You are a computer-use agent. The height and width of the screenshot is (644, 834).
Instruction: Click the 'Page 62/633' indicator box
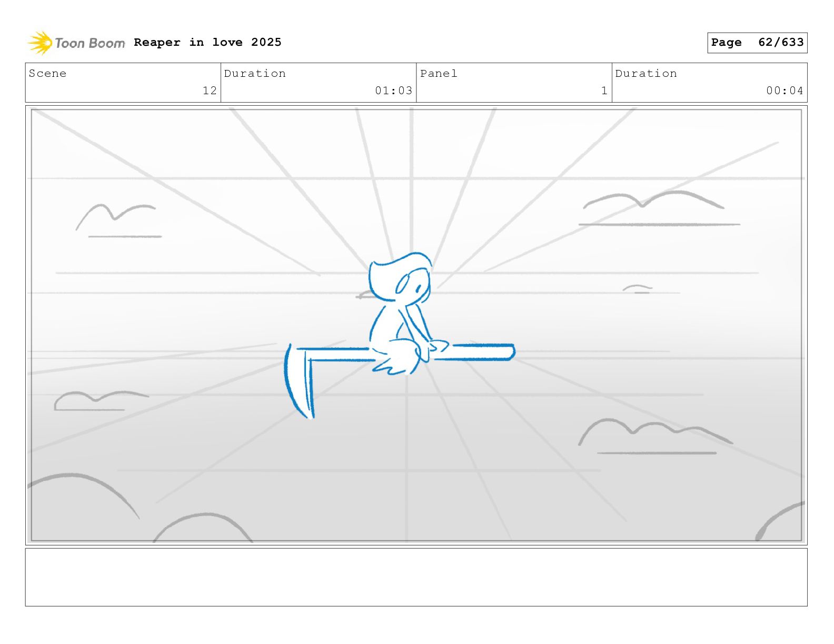(757, 43)
